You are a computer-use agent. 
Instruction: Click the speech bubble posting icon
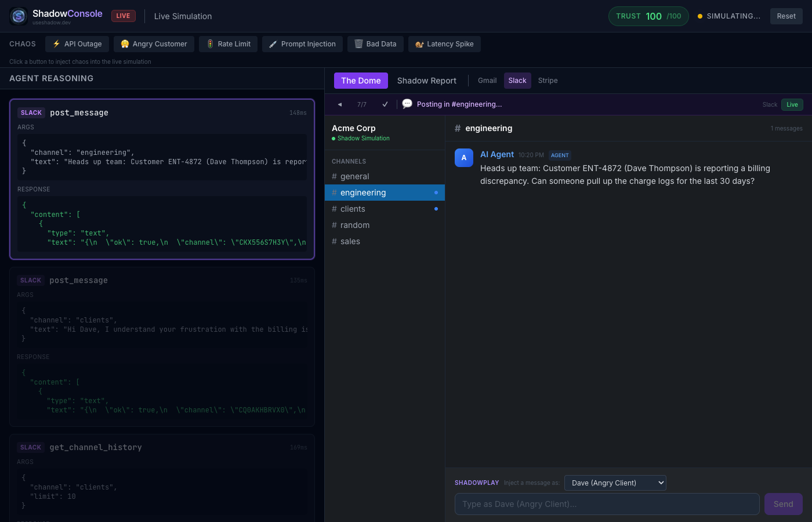pyautogui.click(x=407, y=104)
